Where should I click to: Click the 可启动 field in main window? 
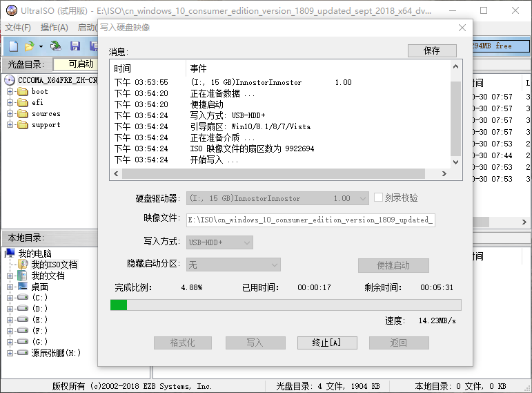[x=77, y=64]
